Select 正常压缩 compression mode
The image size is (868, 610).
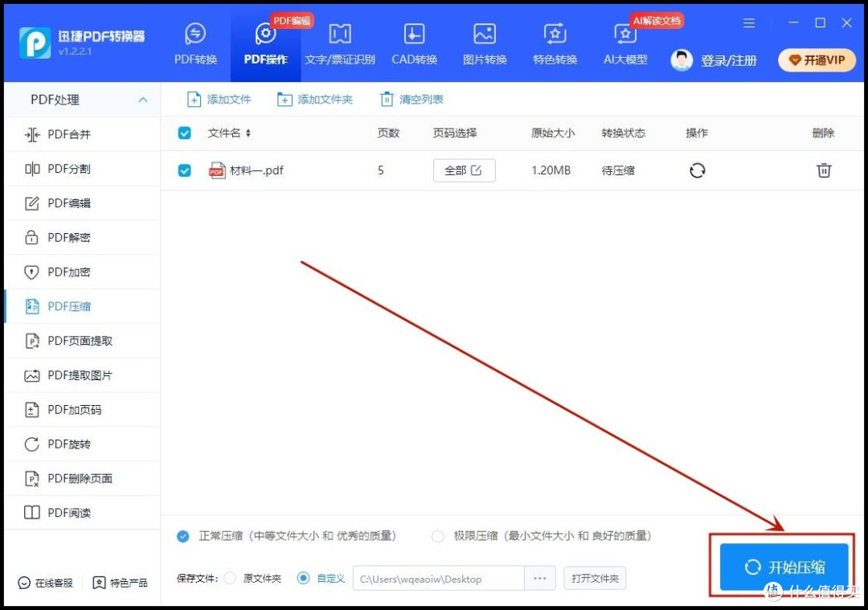tap(182, 536)
